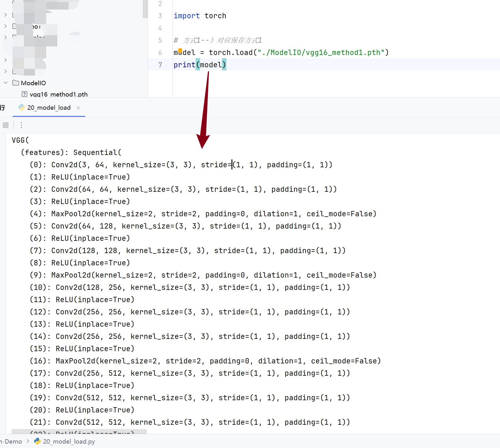
Task: Click the lightbulb quick-fix icon on line 6
Action: (180, 51)
